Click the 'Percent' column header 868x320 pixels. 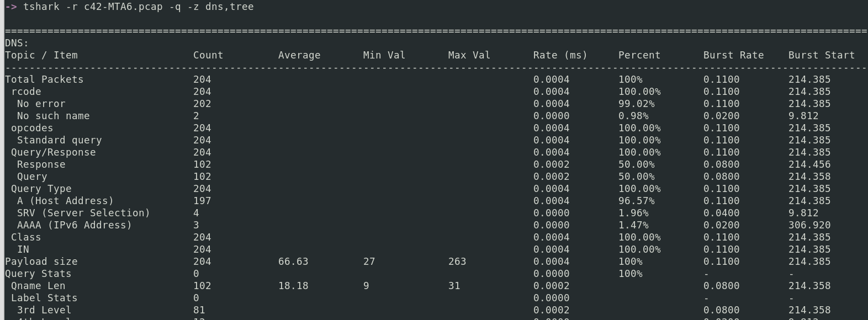pos(639,55)
